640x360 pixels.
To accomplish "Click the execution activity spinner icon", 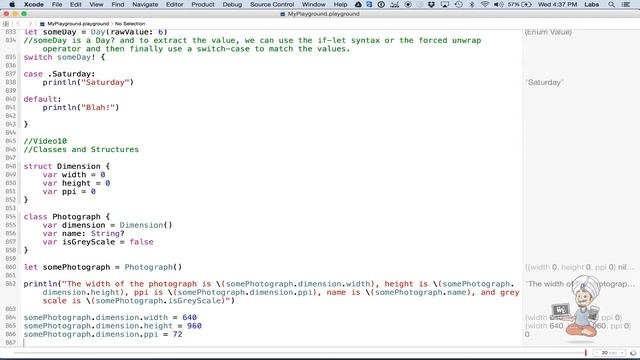I will [633, 353].
